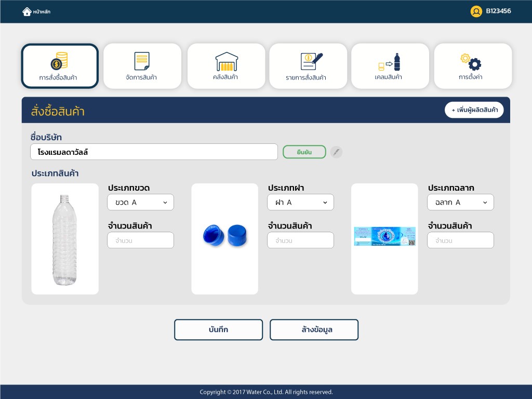The image size is (532, 399).
Task: Click the pencil edit icon beside company name
Action: click(336, 152)
